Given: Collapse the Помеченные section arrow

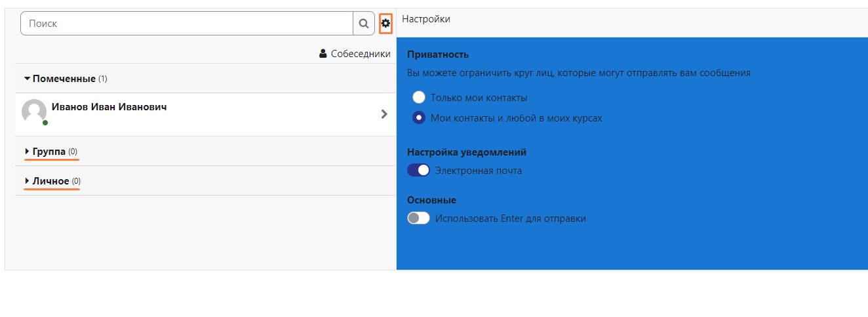Looking at the screenshot, I should pyautogui.click(x=27, y=79).
